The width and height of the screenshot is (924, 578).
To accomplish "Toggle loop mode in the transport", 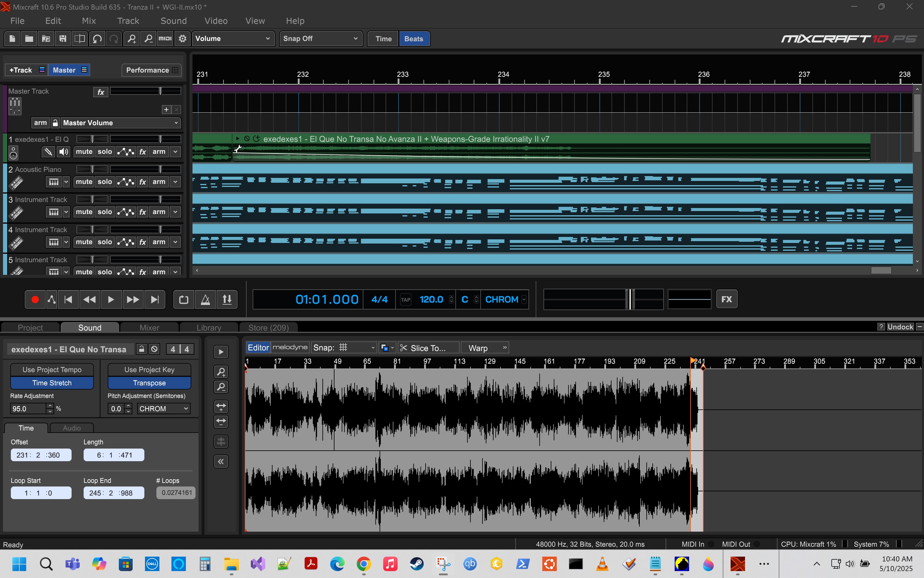I will [184, 299].
